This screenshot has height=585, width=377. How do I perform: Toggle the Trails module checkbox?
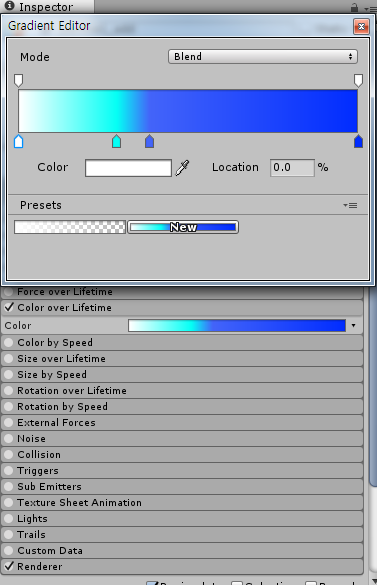9,535
